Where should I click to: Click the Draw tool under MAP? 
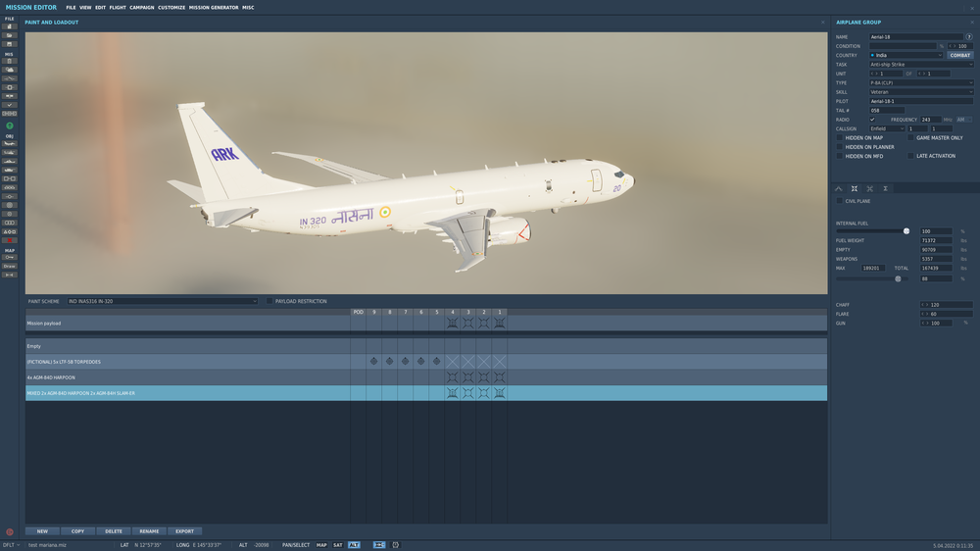click(10, 266)
